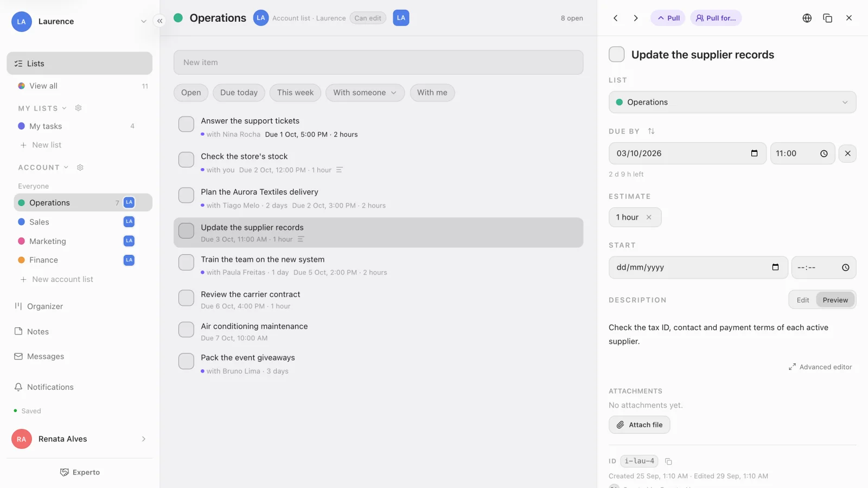868x488 pixels.
Task: Click LA badge on Operations sidebar list
Action: (x=129, y=202)
